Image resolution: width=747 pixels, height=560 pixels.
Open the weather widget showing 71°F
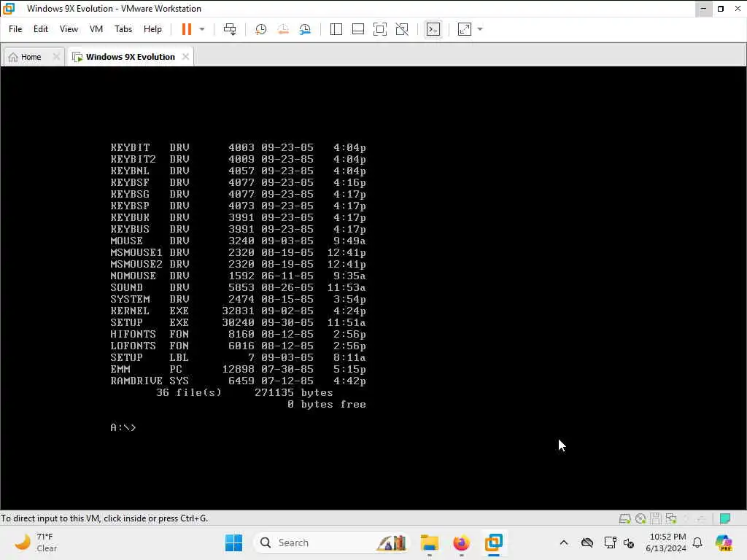click(36, 542)
